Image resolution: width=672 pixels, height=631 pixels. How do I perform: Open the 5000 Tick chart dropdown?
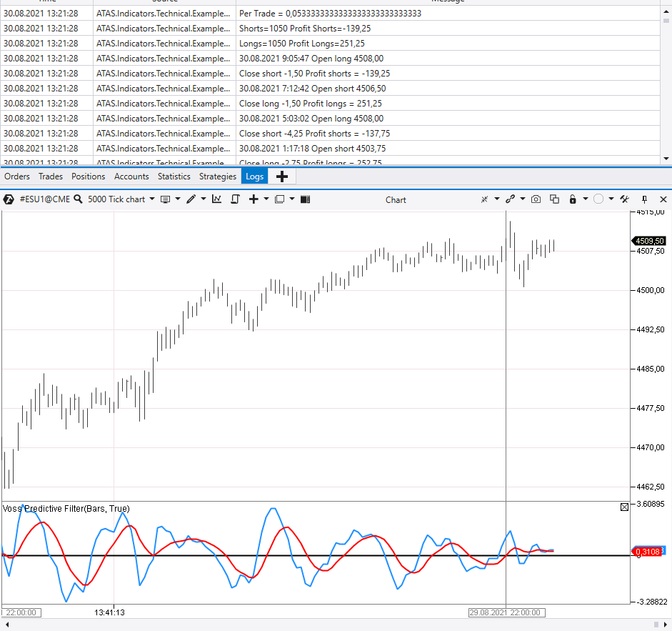coord(151,199)
